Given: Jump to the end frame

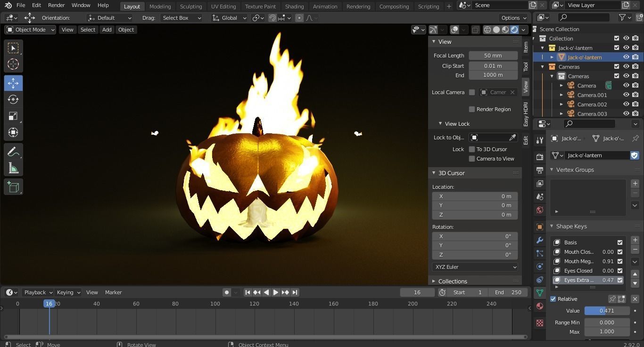Looking at the screenshot, I should click(x=295, y=292).
